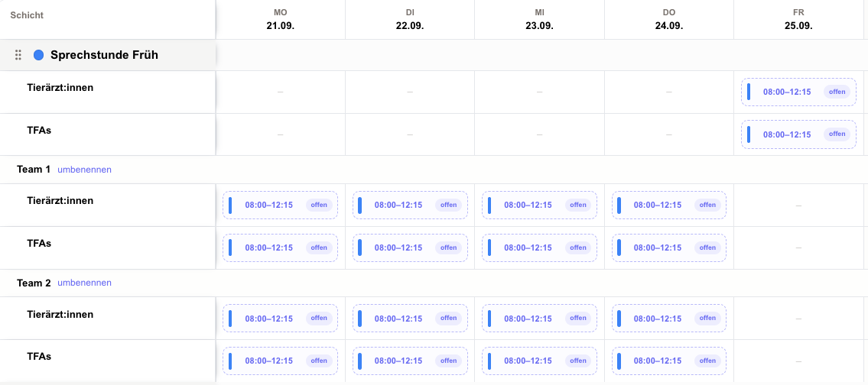Image resolution: width=868 pixels, height=385 pixels.
Task: Select the Sprechstunde Früh shift title
Action: [104, 55]
